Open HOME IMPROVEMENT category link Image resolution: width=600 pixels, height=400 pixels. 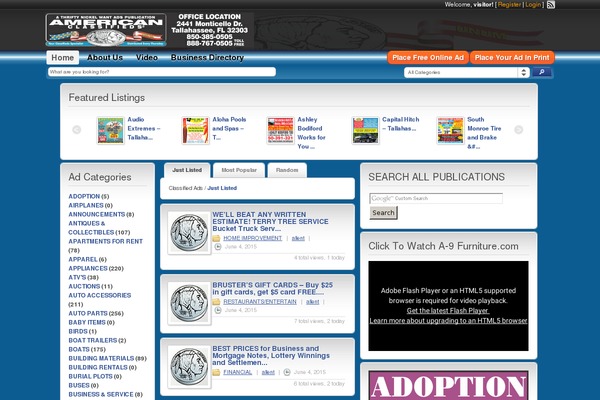[x=253, y=238]
